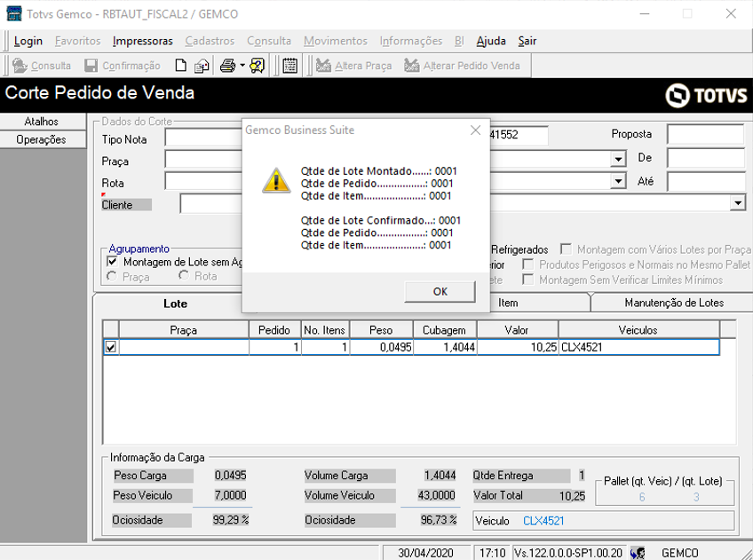Viewport: 753px width, 560px height.
Task: Click the Tipo Nota input field
Action: (x=203, y=138)
